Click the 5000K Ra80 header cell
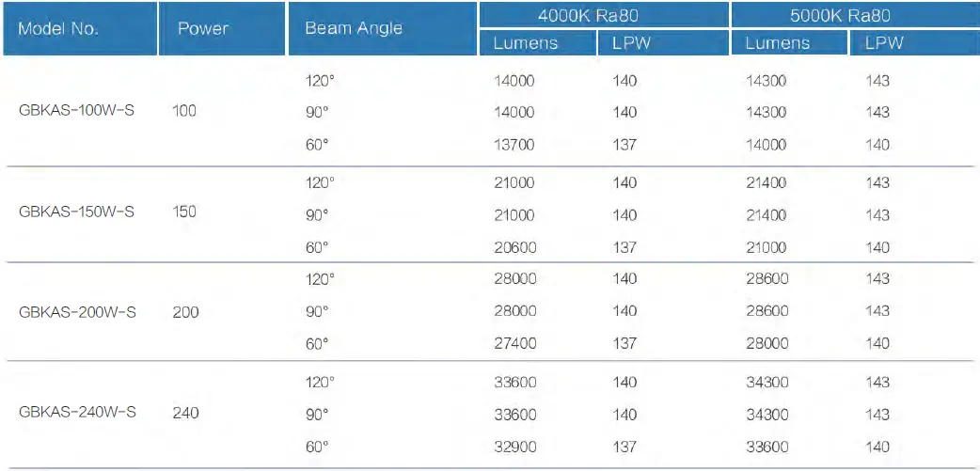 [854, 14]
